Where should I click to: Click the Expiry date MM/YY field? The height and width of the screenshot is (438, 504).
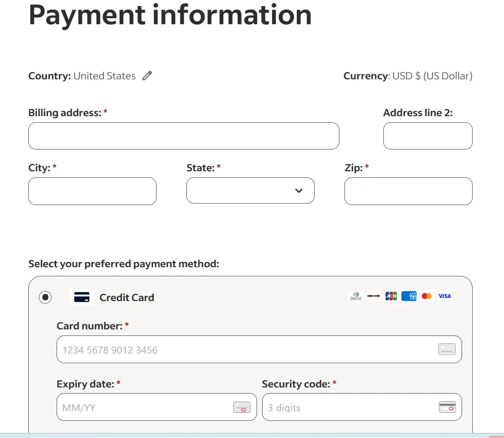(141, 407)
